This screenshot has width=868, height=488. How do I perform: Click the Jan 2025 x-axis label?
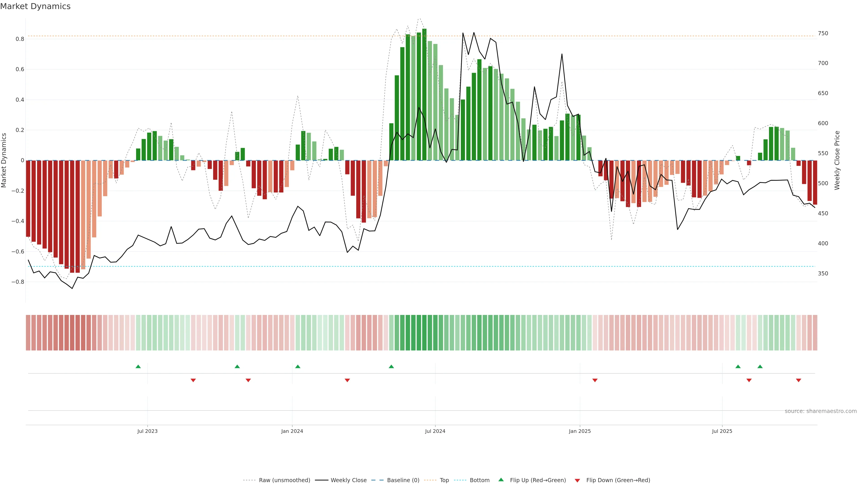coord(580,431)
